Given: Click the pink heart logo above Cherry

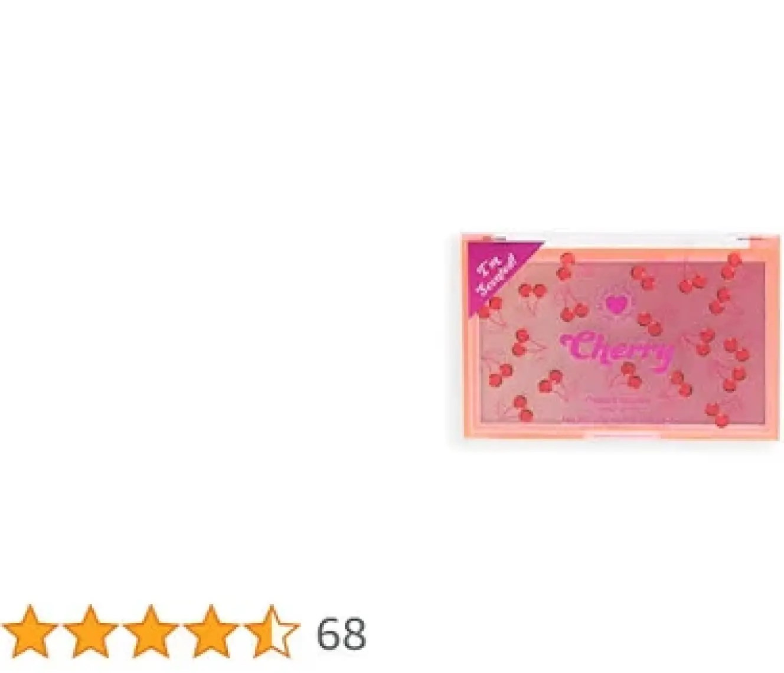Looking at the screenshot, I should pyautogui.click(x=616, y=305).
